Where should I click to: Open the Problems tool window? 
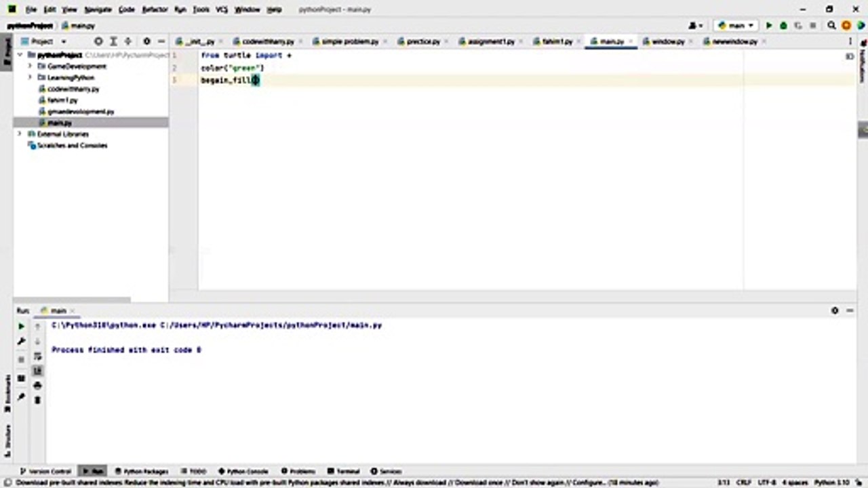tap(298, 471)
